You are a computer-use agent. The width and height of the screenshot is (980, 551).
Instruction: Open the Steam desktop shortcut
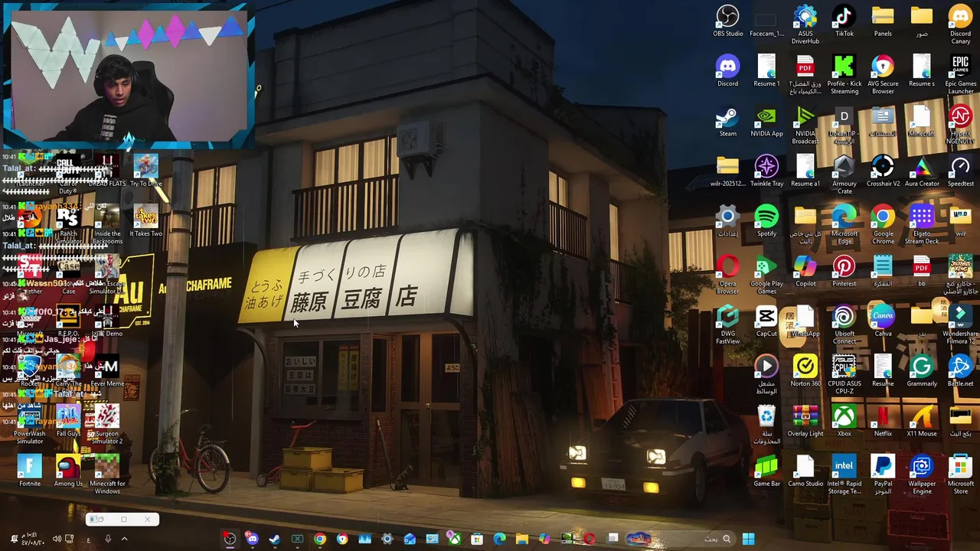click(727, 122)
